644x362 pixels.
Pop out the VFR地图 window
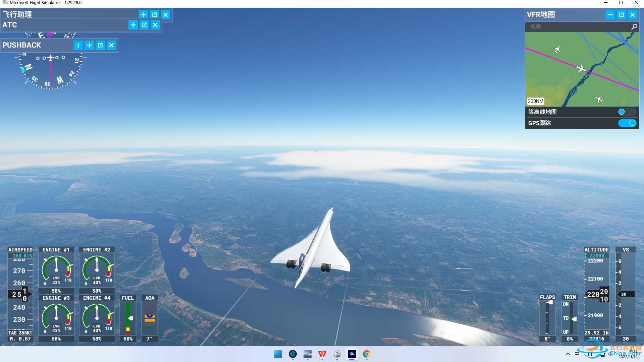pyautogui.click(x=621, y=15)
